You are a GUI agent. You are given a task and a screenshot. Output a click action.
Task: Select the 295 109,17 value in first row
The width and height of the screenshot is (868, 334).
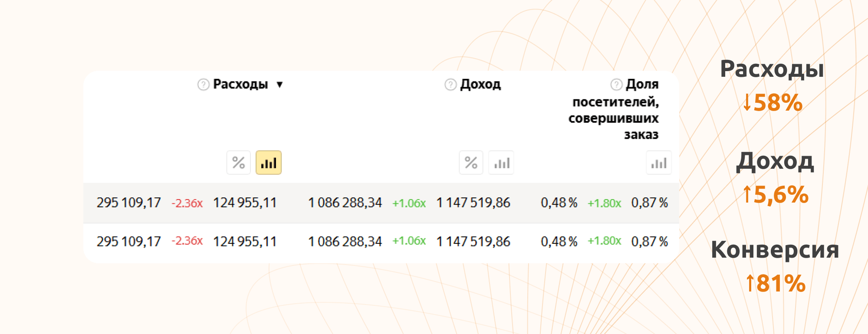[128, 203]
